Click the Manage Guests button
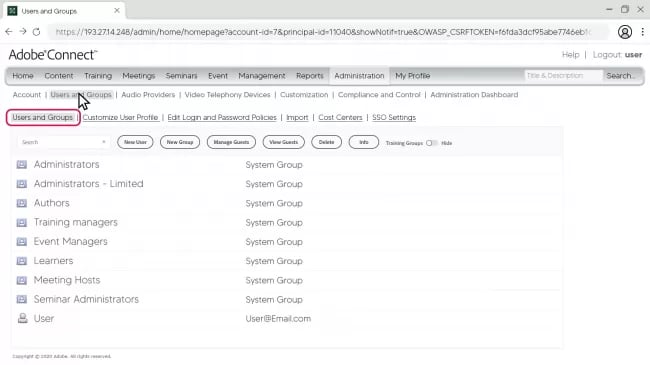The height and width of the screenshot is (365, 650). [231, 142]
